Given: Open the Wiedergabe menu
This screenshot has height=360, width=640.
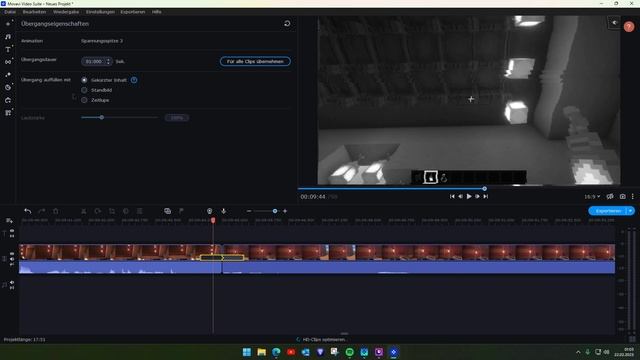Looking at the screenshot, I should pyautogui.click(x=66, y=12).
